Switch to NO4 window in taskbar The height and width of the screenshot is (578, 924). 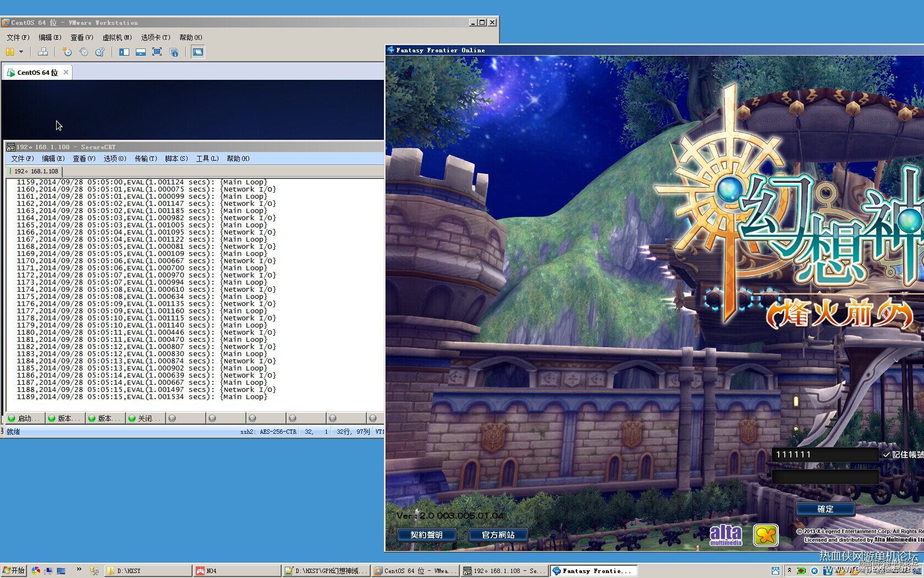237,571
